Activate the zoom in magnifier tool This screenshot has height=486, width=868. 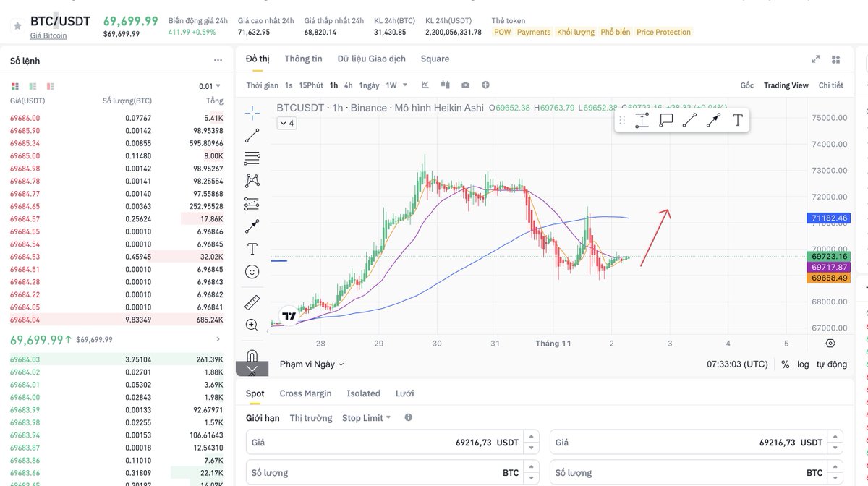click(252, 325)
